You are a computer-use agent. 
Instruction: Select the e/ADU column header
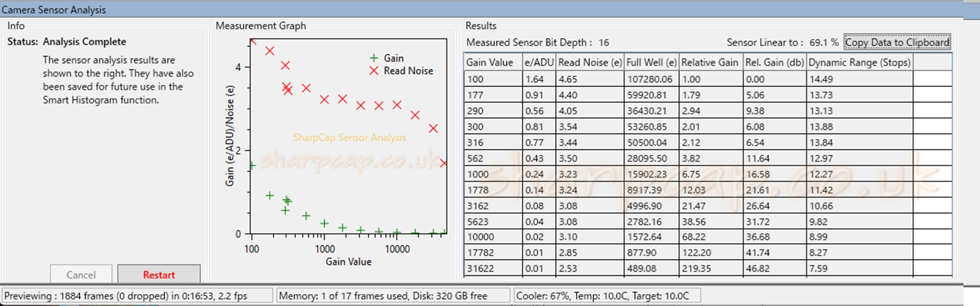pos(539,62)
